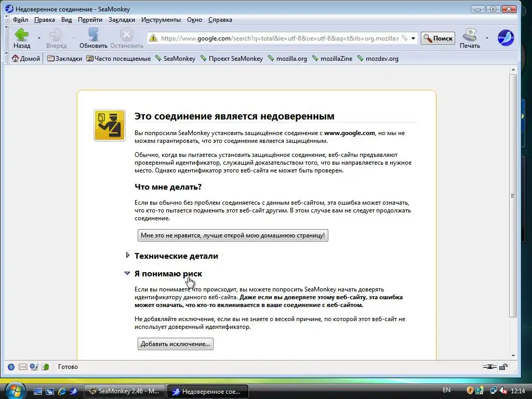
Task: Click the 12:14 taskbar clock
Action: pyautogui.click(x=518, y=391)
